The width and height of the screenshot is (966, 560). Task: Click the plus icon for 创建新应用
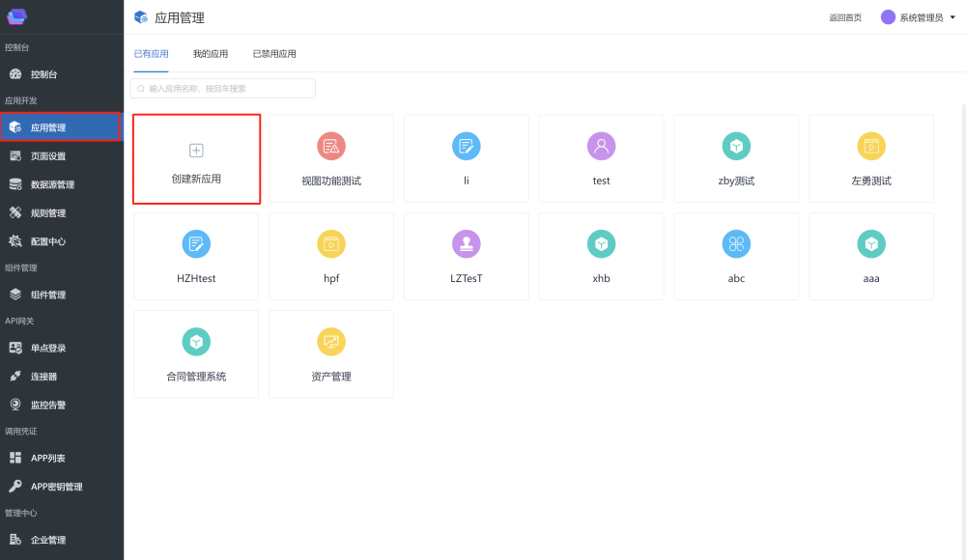pyautogui.click(x=196, y=151)
